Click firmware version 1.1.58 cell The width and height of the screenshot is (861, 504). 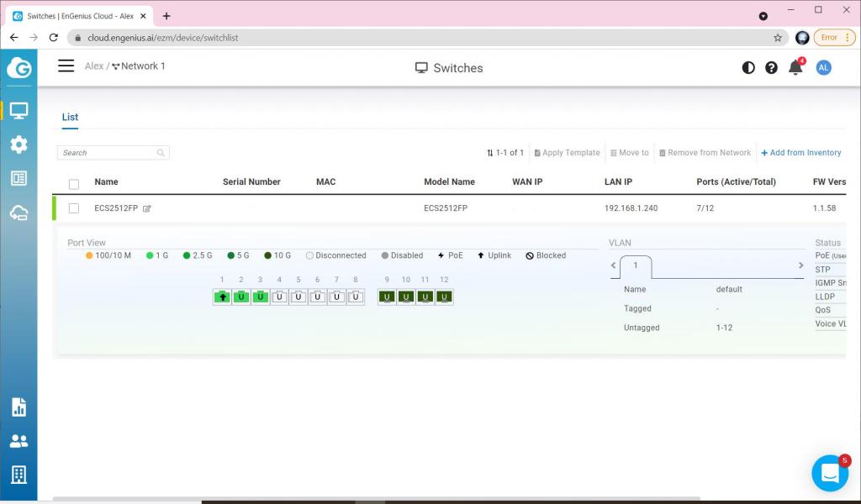coord(824,208)
